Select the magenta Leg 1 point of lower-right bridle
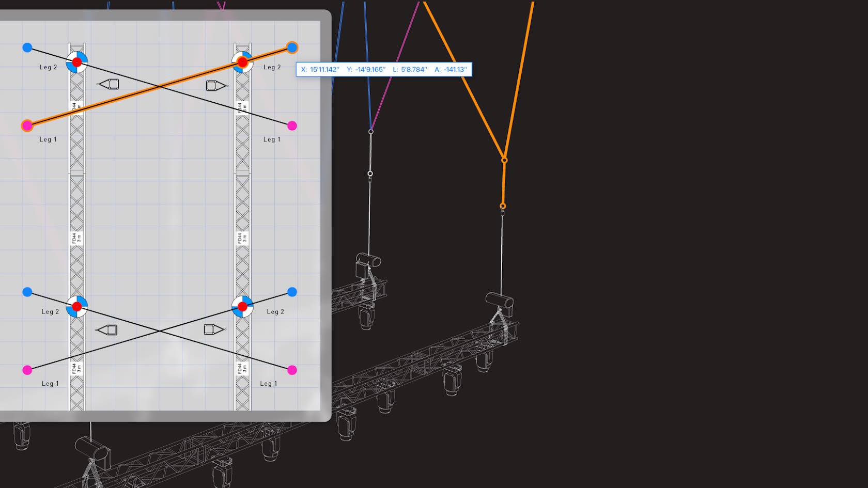This screenshot has height=488, width=868. 292,370
